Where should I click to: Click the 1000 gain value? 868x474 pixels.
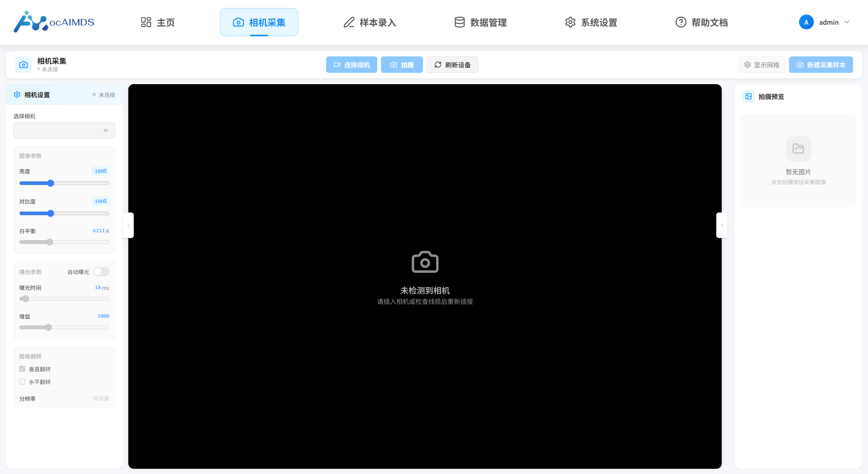(103, 316)
